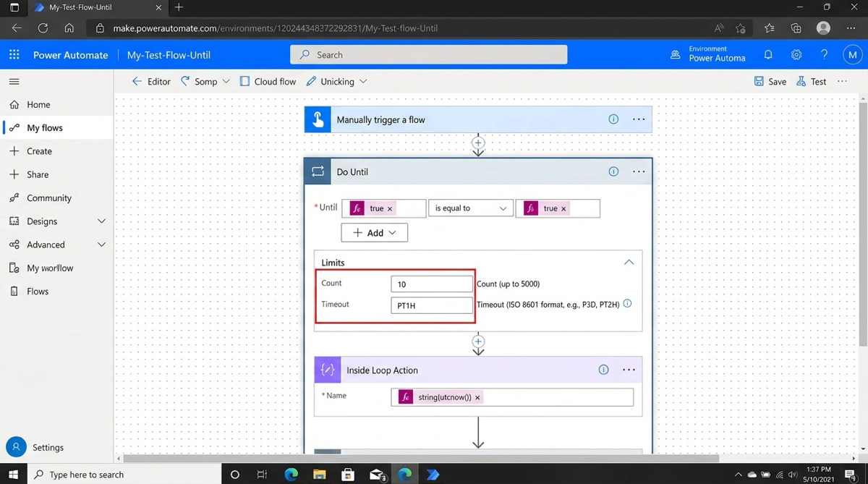
Task: Collapse the Limits section chevron
Action: pyautogui.click(x=629, y=263)
